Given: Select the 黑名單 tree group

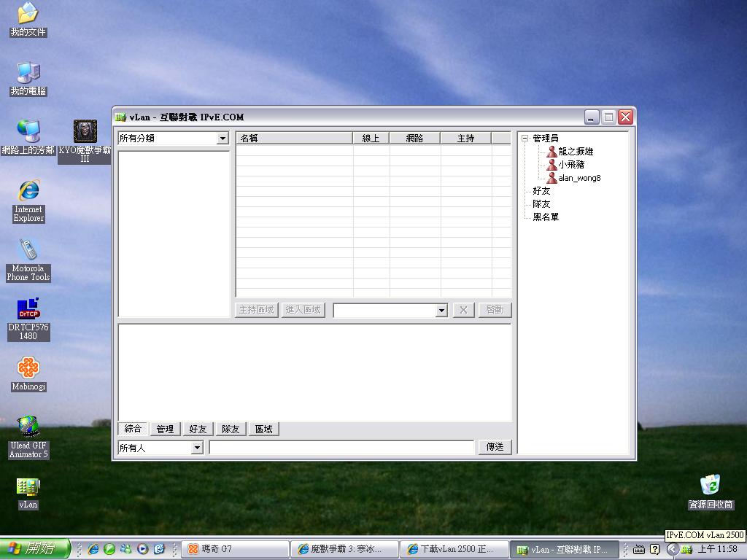Looking at the screenshot, I should pos(546,217).
